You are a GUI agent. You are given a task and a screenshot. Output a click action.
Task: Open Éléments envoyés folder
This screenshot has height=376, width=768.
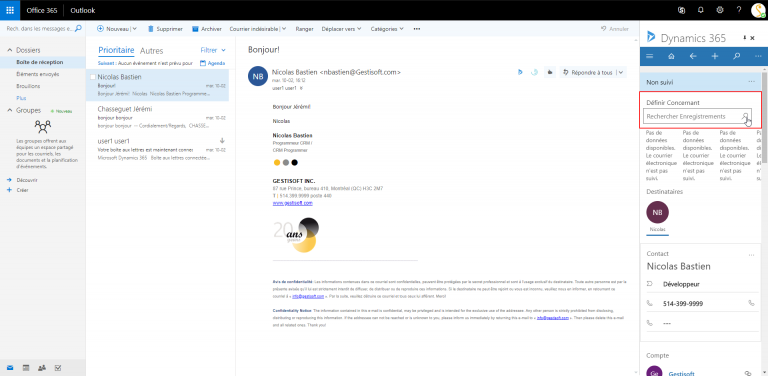coord(38,74)
